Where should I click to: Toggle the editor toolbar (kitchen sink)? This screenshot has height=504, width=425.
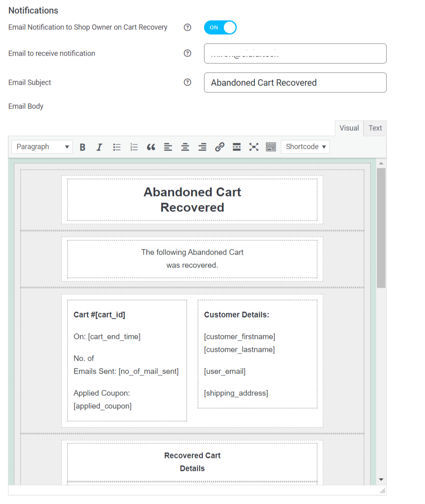(271, 147)
